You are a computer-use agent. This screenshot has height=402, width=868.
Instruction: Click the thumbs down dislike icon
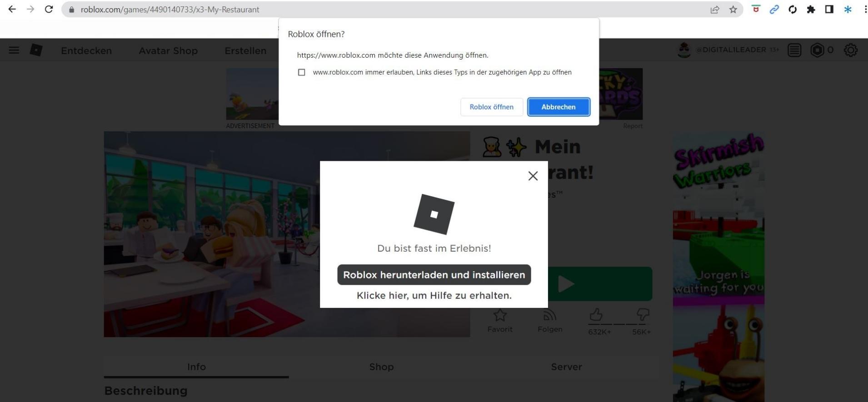(x=643, y=314)
